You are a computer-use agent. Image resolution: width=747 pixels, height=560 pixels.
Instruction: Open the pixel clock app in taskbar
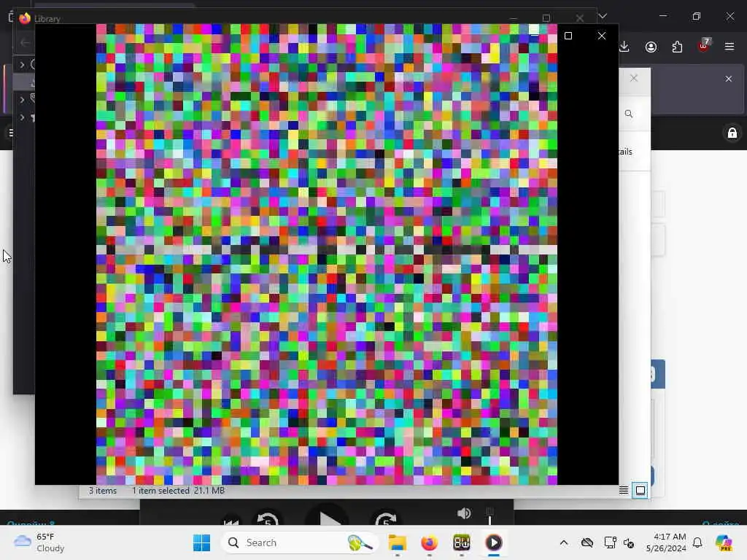pos(461,542)
